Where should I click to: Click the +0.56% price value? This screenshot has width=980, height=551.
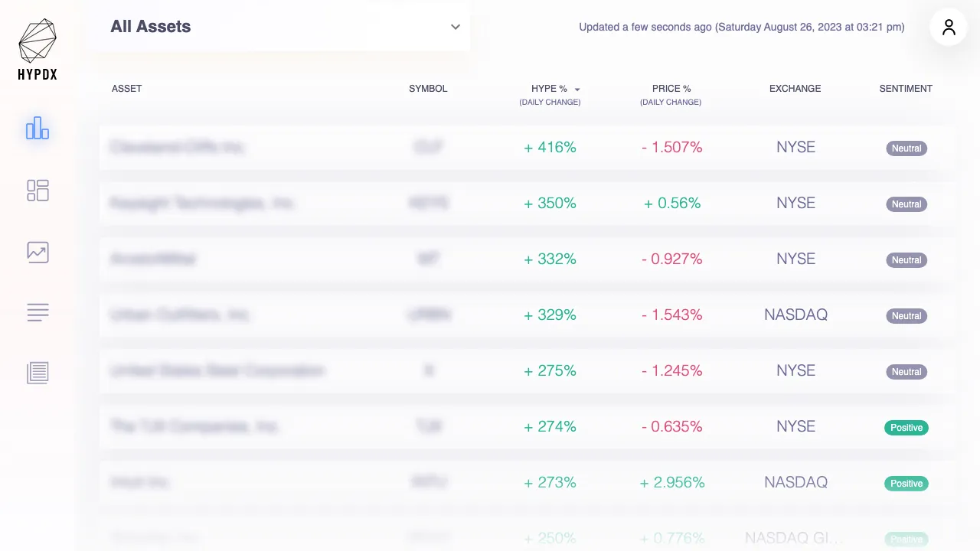tap(671, 203)
